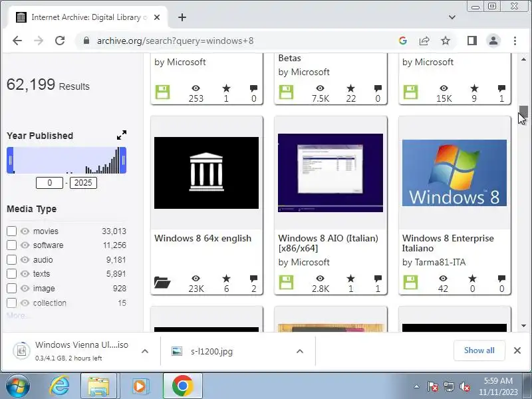Click the address bar URL

(175, 41)
